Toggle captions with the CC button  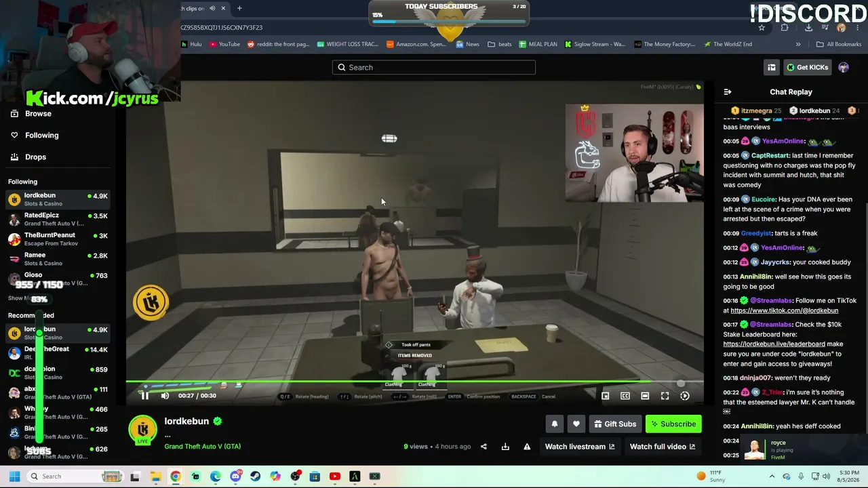[625, 396]
